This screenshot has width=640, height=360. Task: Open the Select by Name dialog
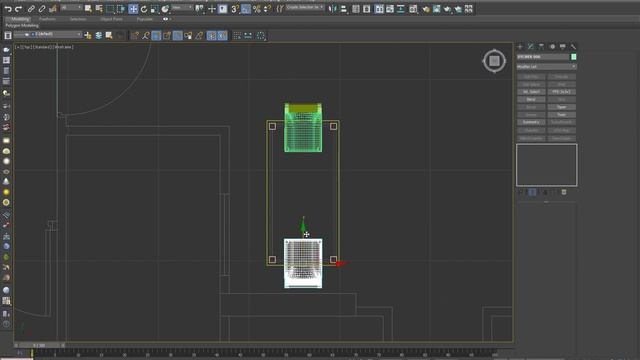pyautogui.click(x=99, y=9)
